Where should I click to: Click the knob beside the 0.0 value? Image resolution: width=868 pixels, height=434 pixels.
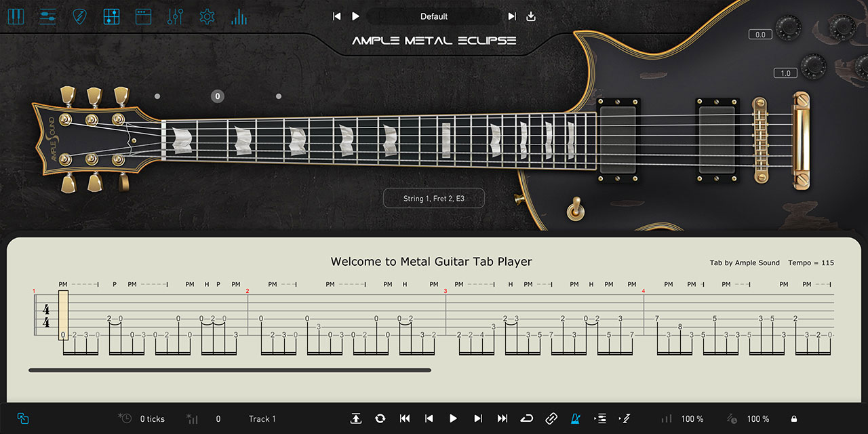789,28
